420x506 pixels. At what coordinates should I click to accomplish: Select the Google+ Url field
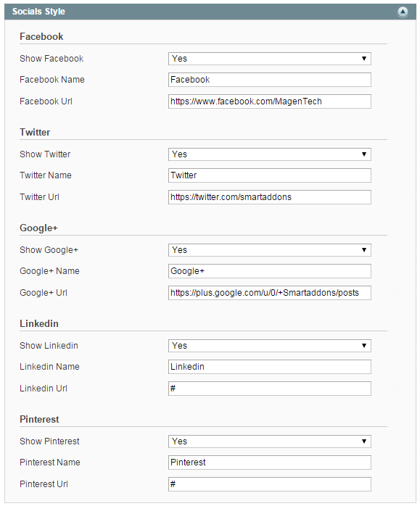(x=270, y=293)
